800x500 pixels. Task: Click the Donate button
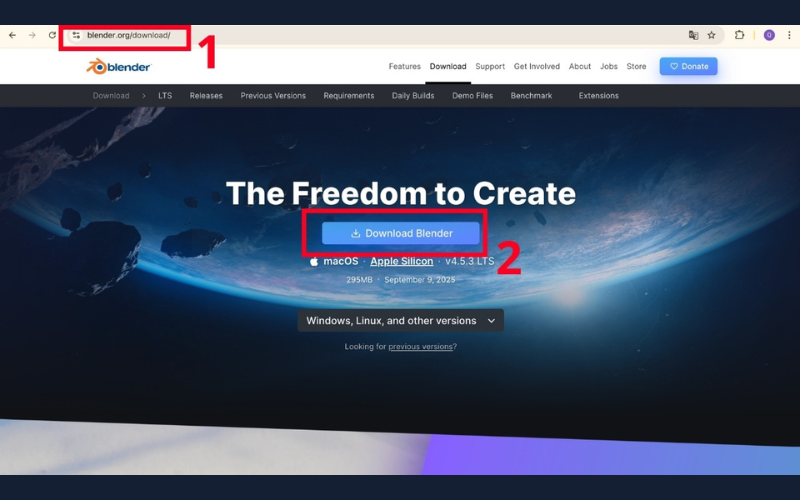pos(688,66)
